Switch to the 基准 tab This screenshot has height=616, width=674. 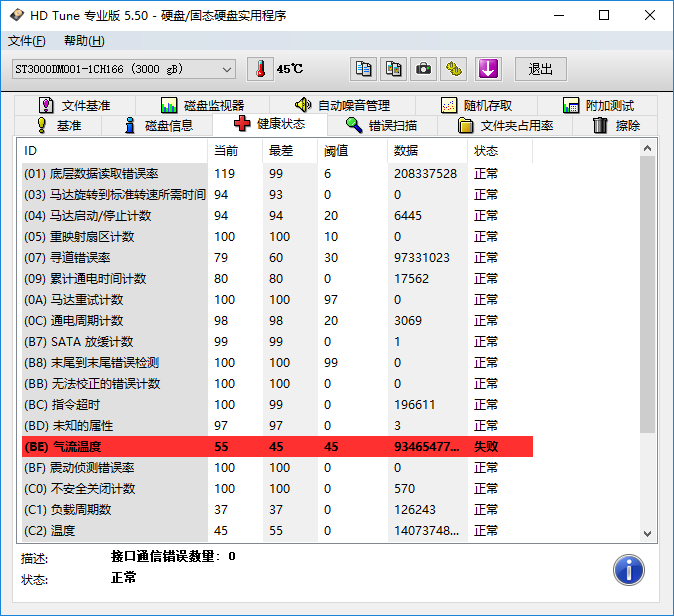tap(58, 126)
